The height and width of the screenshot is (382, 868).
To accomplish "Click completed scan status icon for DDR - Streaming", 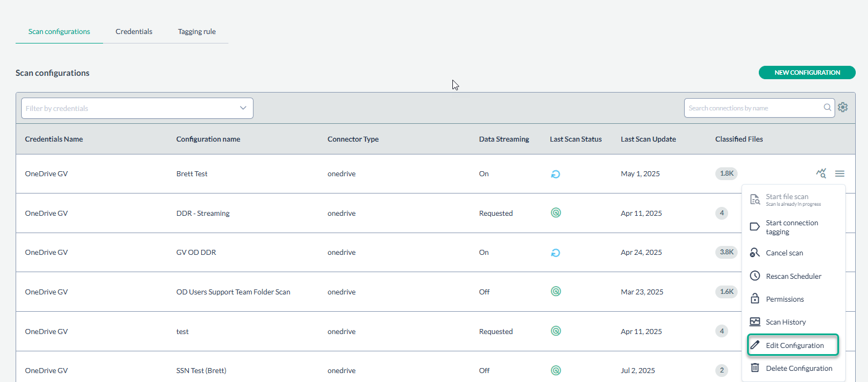I will [x=555, y=213].
